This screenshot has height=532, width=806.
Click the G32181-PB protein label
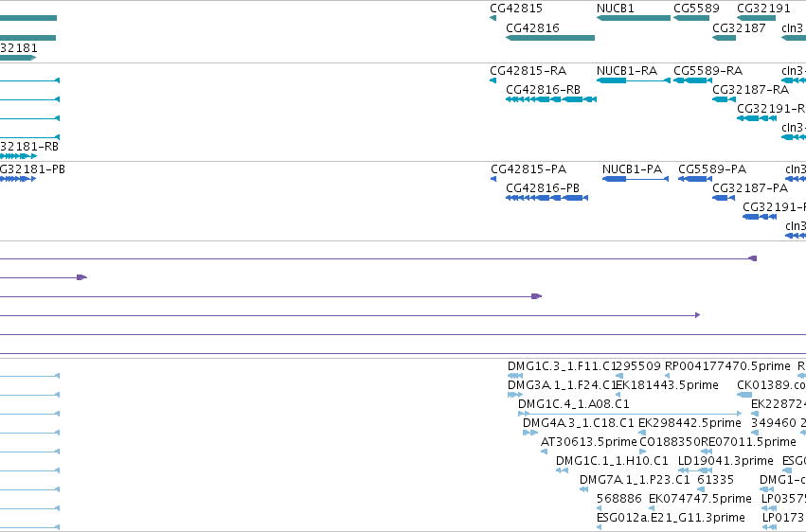[32, 169]
